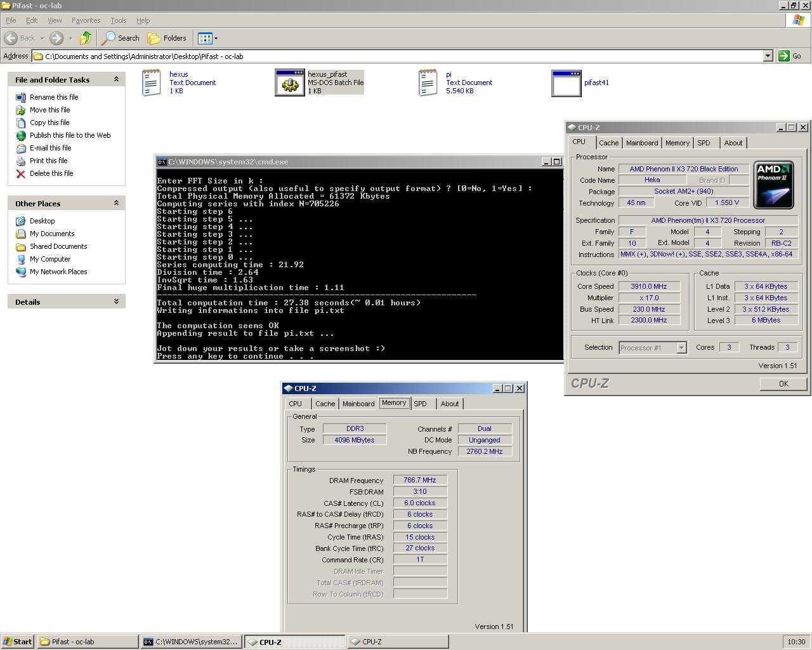Image resolution: width=812 pixels, height=650 pixels.
Task: Open the Tools menu
Action: [119, 20]
